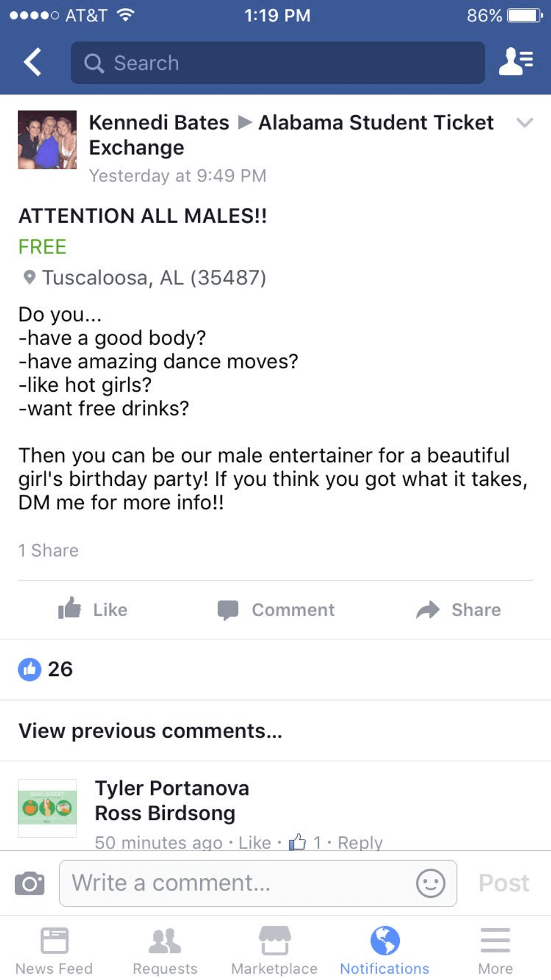This screenshot has width=551, height=980.
Task: Tap the camera icon to attach photo
Action: click(29, 883)
